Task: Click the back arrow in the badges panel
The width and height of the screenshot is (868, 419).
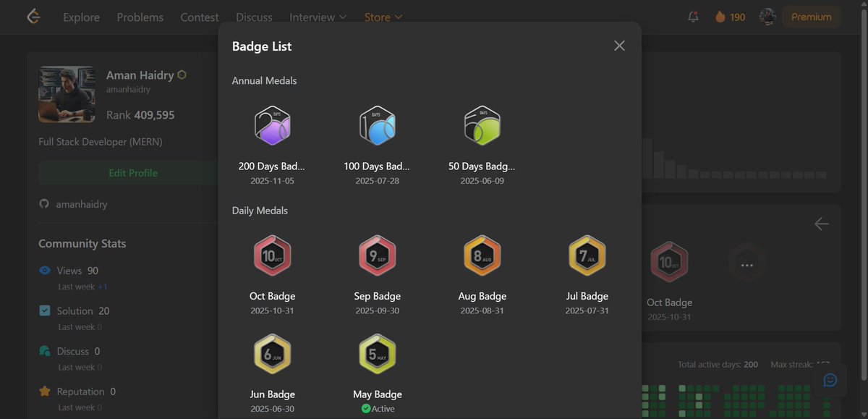Action: tap(822, 224)
